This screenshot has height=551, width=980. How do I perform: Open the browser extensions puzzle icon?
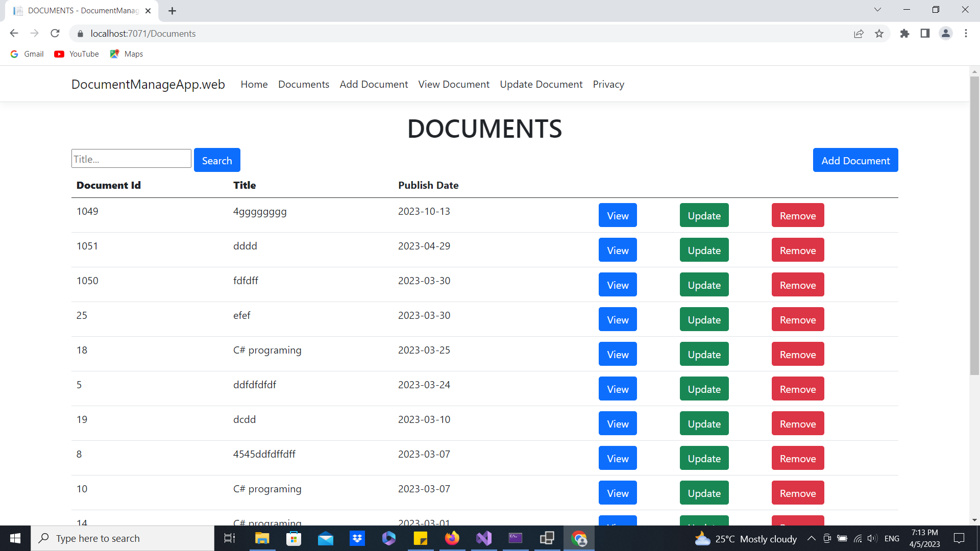(905, 33)
